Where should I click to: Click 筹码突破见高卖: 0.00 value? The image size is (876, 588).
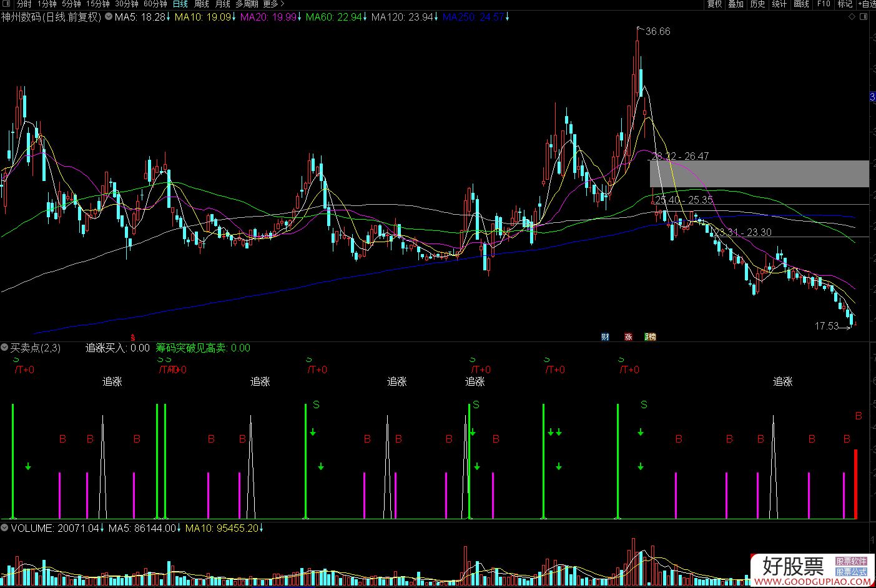203,348
